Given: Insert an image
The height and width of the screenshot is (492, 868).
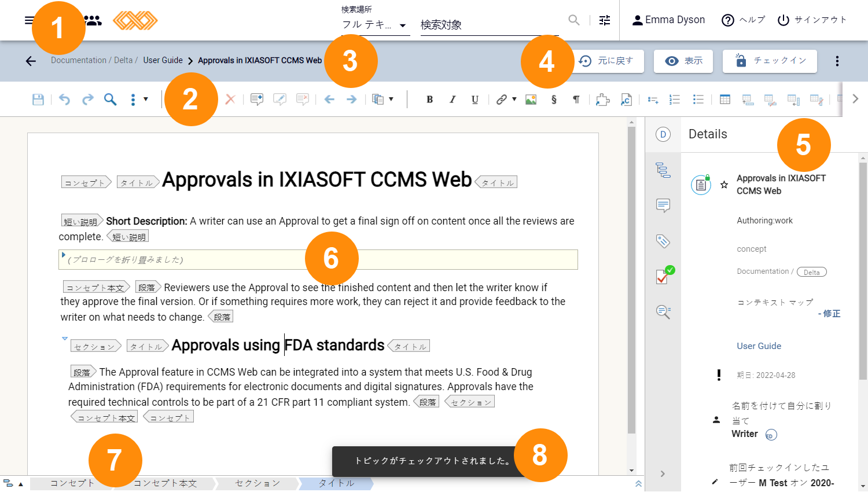Looking at the screenshot, I should pos(531,100).
